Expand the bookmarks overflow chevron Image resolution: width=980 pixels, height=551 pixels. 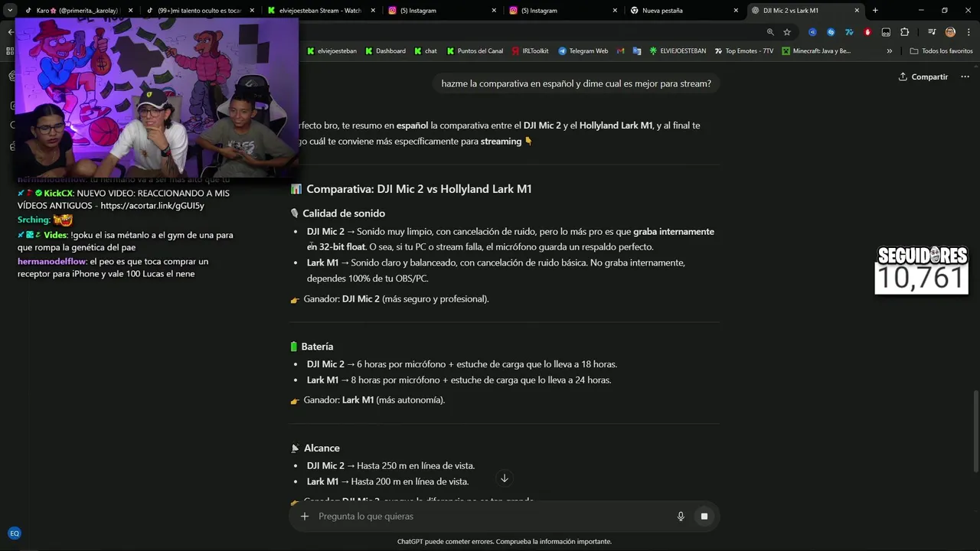click(889, 51)
